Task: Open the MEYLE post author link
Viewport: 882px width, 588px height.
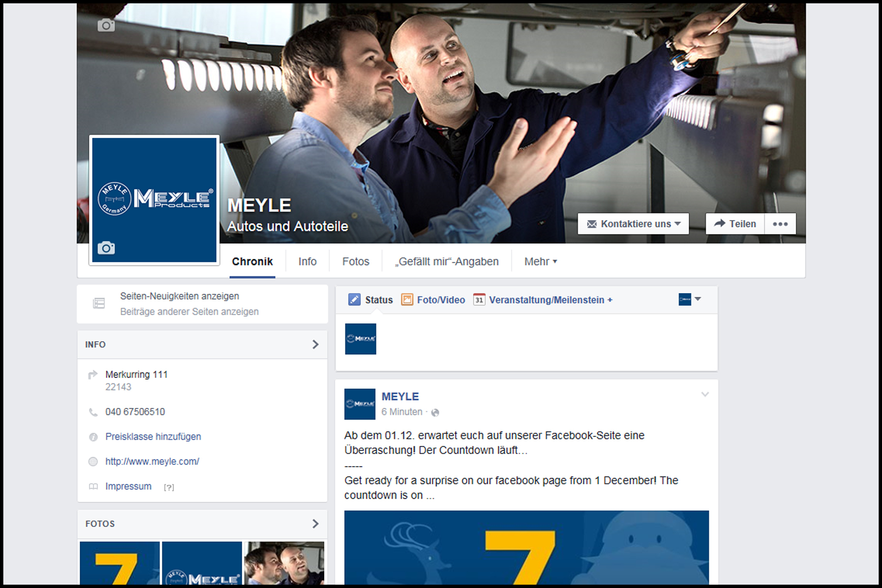Action: pyautogui.click(x=400, y=397)
